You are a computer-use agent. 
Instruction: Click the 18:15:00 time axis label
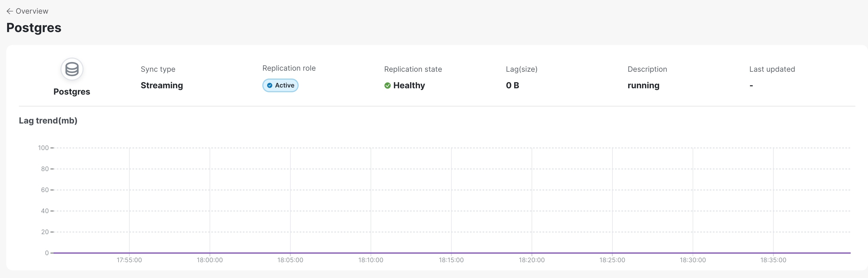pos(451,260)
